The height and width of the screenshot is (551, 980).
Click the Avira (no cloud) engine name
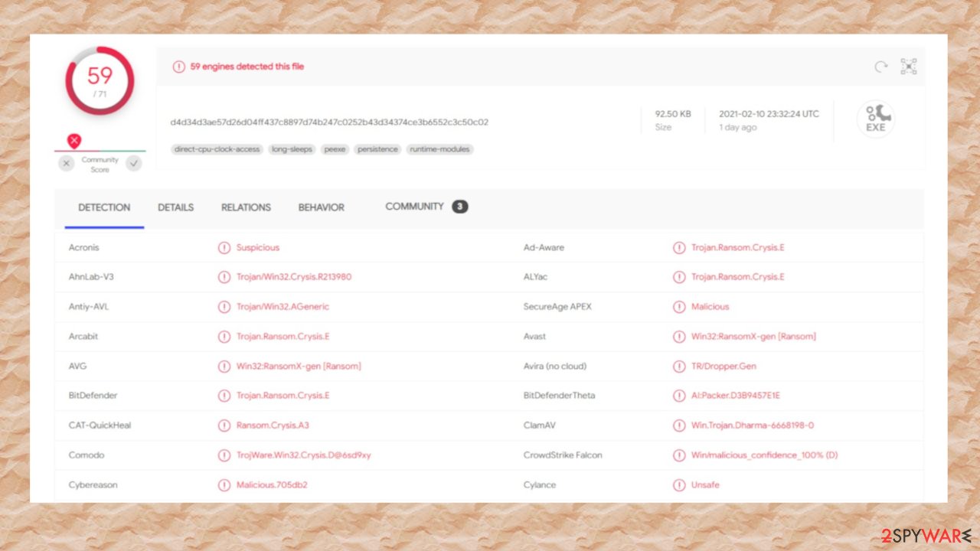pyautogui.click(x=555, y=367)
